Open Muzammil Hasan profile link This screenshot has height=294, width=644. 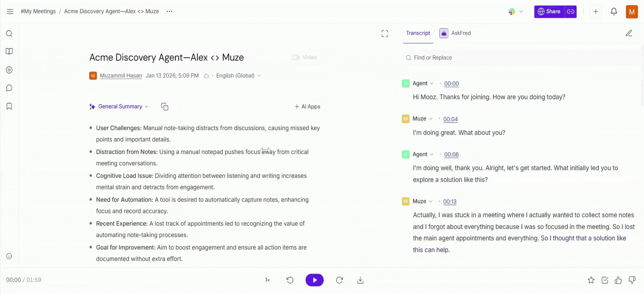(121, 76)
